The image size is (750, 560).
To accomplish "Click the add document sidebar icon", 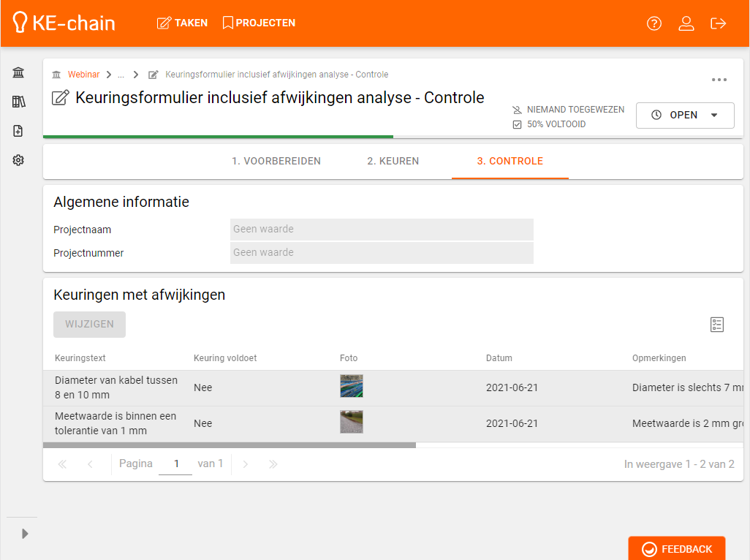I will 18,131.
